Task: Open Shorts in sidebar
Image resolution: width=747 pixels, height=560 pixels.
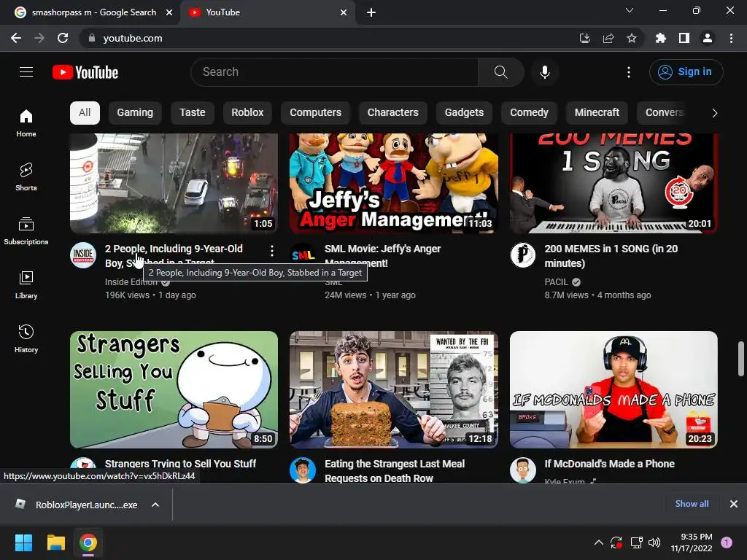Action: 26,176
